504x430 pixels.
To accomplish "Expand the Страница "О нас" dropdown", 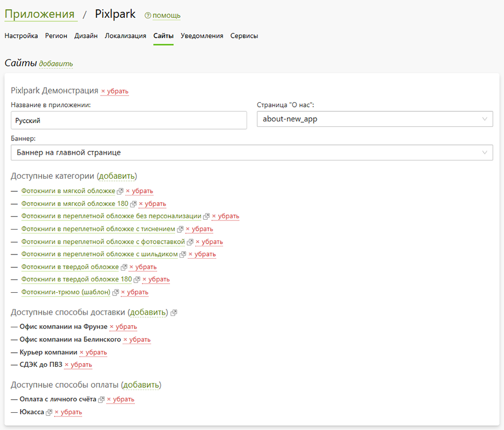I will [x=375, y=119].
